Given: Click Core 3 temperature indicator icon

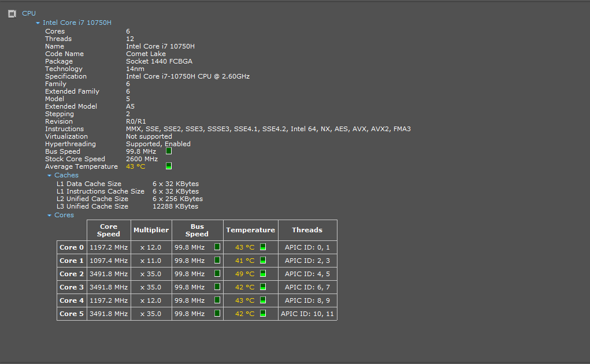Looking at the screenshot, I should pyautogui.click(x=263, y=287).
